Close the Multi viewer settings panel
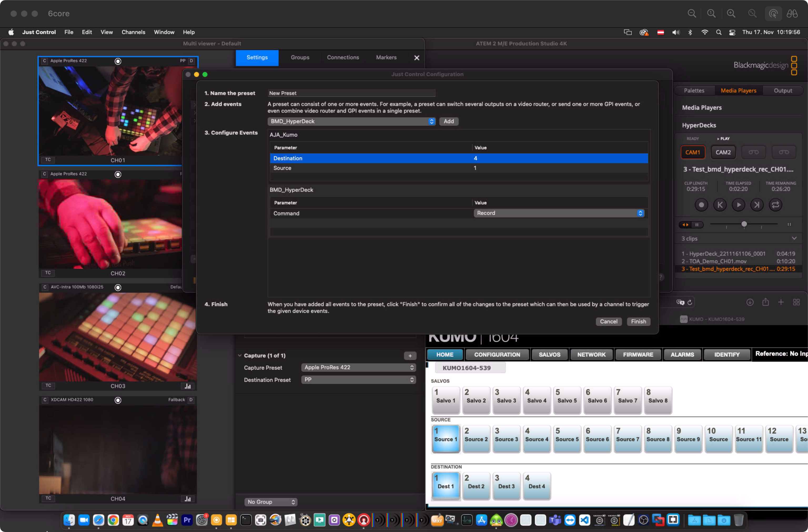 coord(417,58)
